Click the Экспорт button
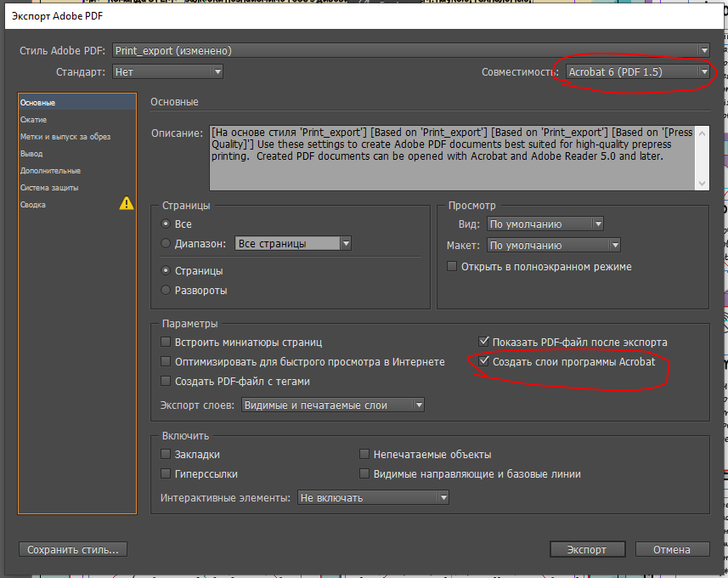Image resolution: width=728 pixels, height=578 pixels. coord(587,549)
